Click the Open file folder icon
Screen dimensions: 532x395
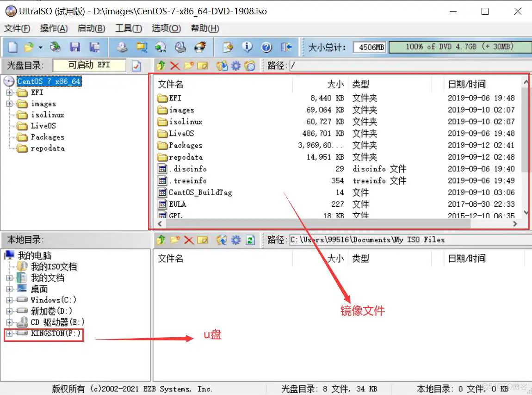[x=29, y=47]
